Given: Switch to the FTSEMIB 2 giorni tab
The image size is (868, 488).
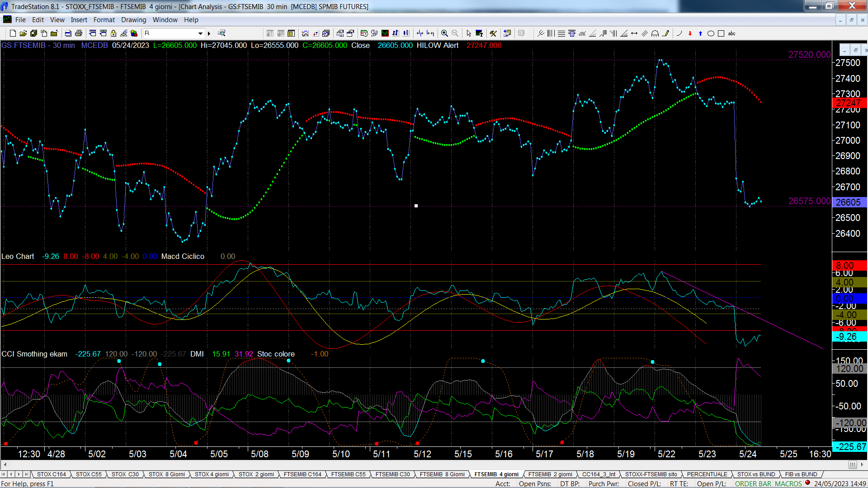Looking at the screenshot, I should (x=550, y=474).
